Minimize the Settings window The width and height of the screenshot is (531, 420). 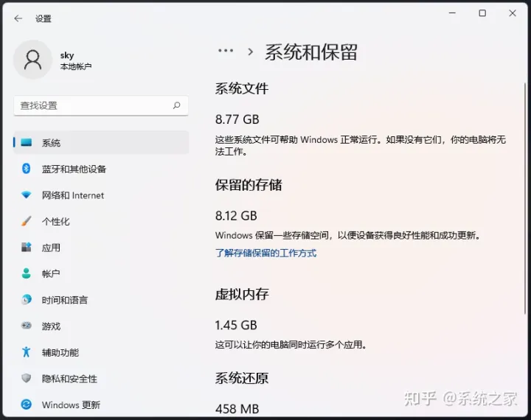click(452, 13)
